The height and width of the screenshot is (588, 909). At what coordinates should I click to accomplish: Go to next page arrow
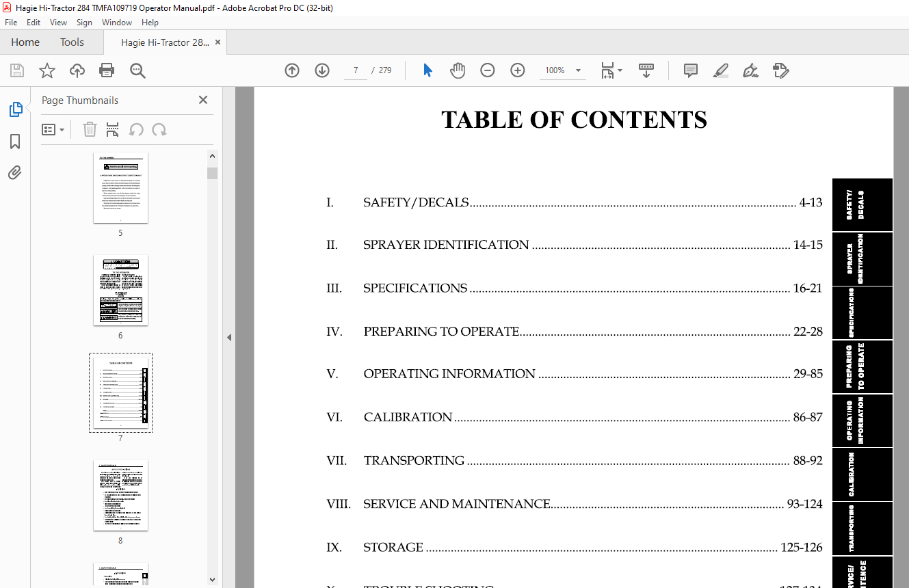[x=322, y=70]
